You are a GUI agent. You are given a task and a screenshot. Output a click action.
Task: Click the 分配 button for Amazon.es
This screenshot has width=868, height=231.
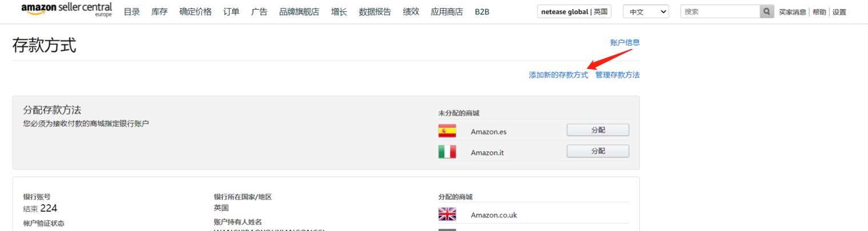598,130
